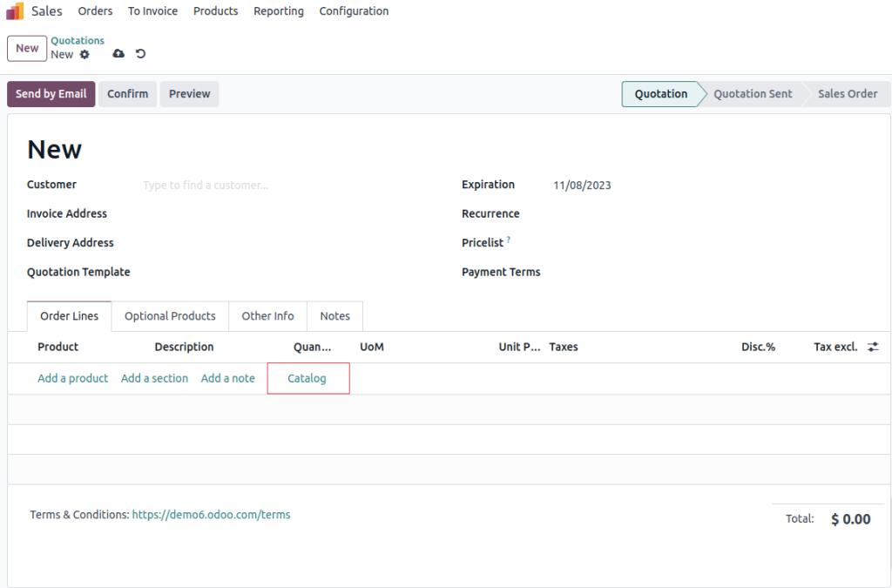Open the gear actions menu beside breadcrumb
The image size is (892, 588).
(x=84, y=54)
